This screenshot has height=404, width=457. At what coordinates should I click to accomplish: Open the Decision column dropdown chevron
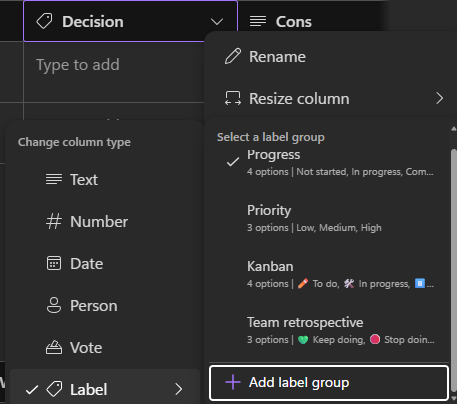pyautogui.click(x=217, y=22)
